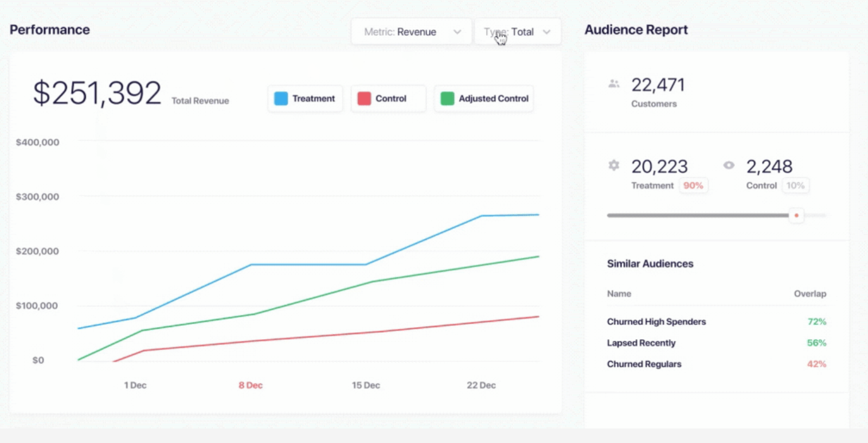
Task: Click the Name column header
Action: [619, 294]
